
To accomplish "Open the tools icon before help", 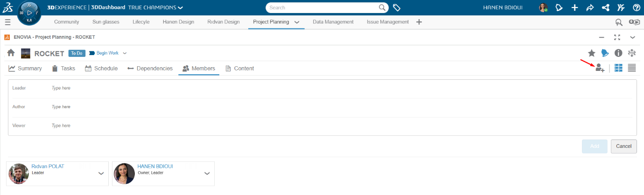I will point(621,7).
